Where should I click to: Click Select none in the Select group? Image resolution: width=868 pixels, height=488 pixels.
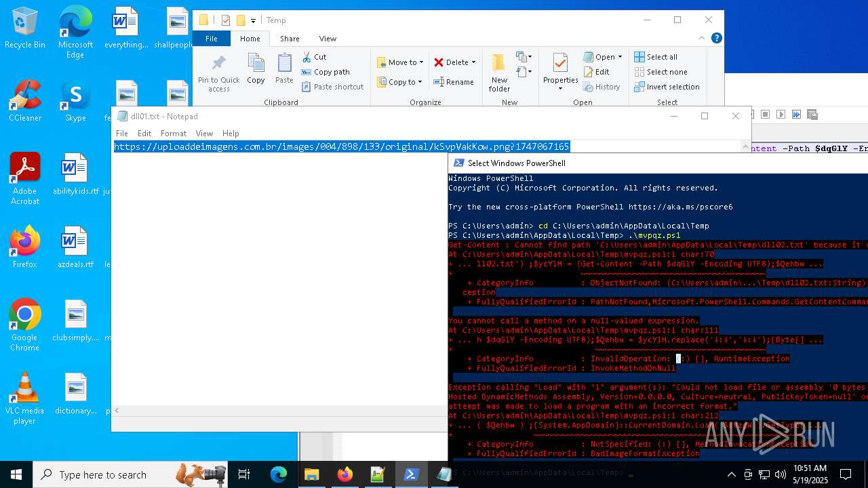pos(660,72)
